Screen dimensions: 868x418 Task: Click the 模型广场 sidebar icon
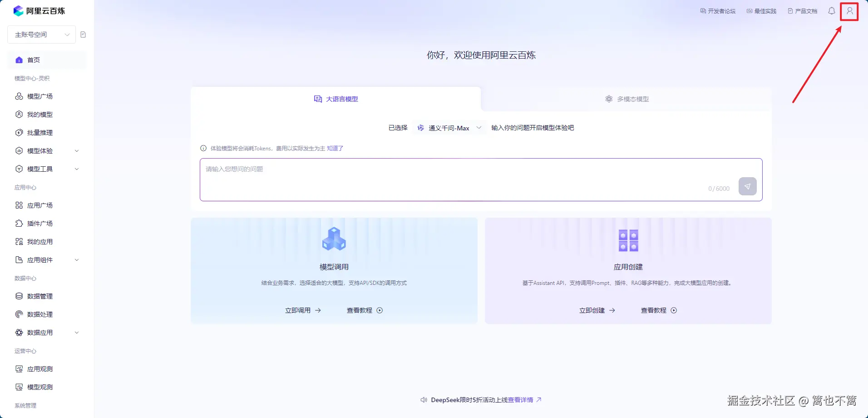click(x=19, y=96)
